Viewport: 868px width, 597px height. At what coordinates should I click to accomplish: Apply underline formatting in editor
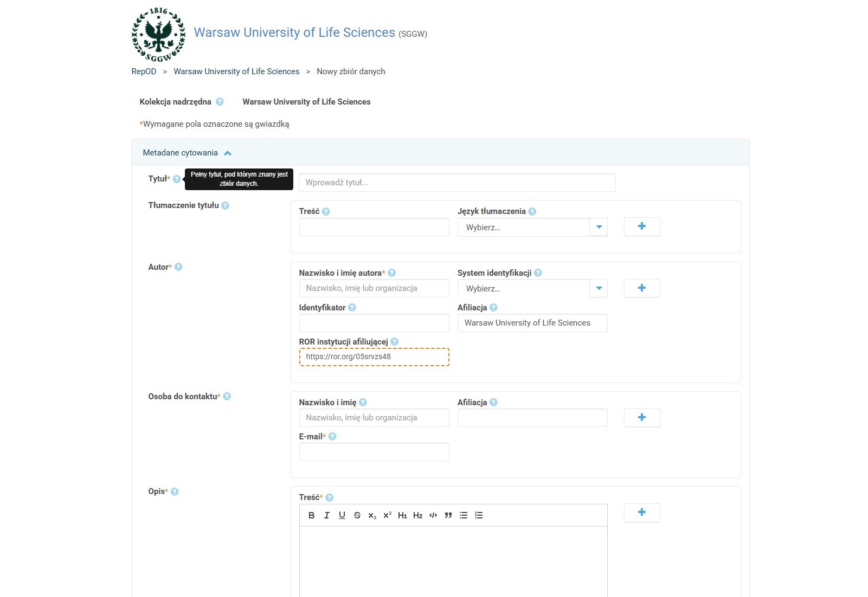342,515
